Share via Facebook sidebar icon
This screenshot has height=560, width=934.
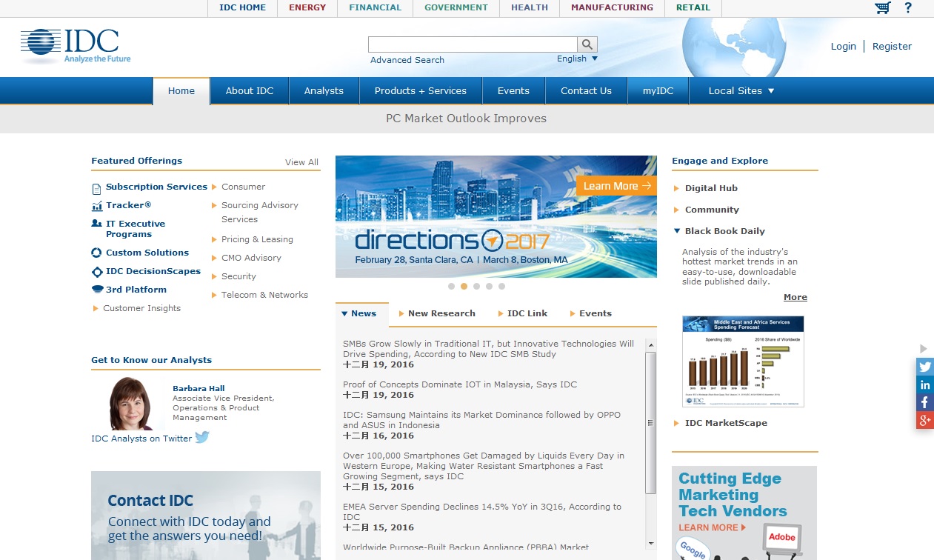click(x=925, y=402)
